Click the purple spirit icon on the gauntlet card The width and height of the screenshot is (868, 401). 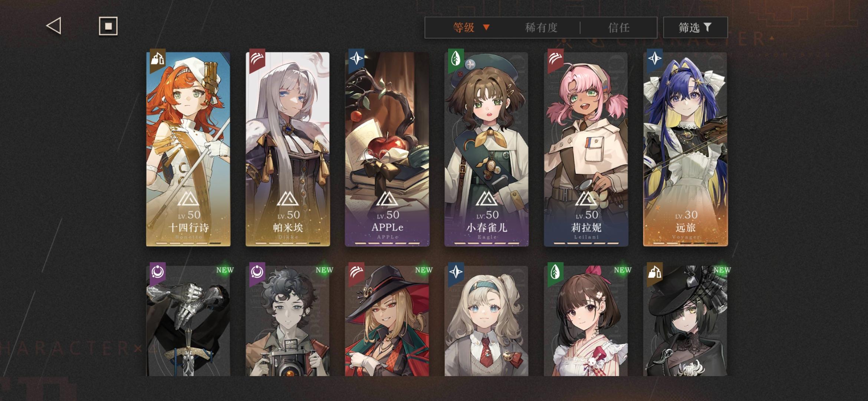[x=158, y=273]
